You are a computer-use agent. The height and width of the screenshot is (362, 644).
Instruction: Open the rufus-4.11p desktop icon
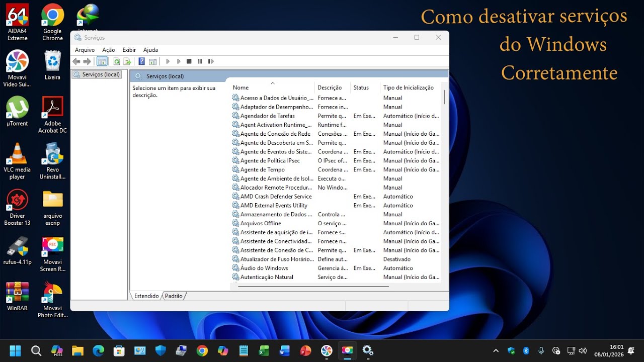(x=18, y=250)
